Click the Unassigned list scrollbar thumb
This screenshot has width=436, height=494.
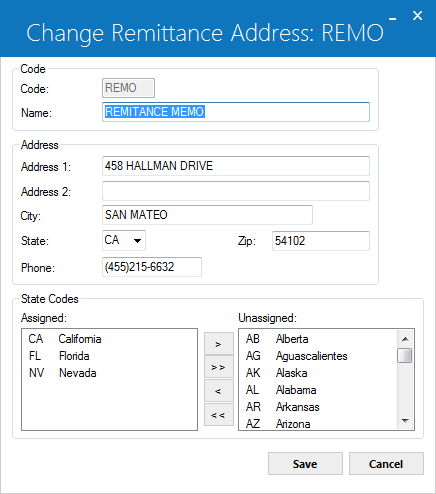tap(405, 355)
